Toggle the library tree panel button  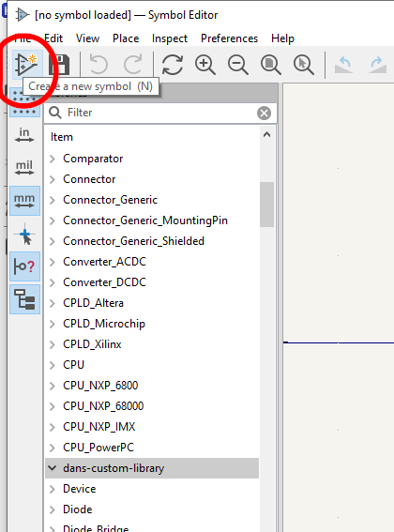click(x=24, y=299)
